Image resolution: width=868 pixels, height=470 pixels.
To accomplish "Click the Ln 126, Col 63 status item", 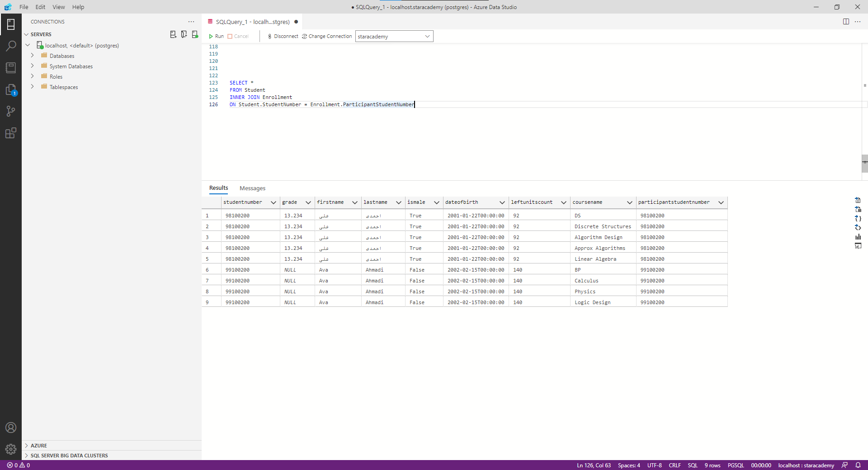I will tap(594, 465).
